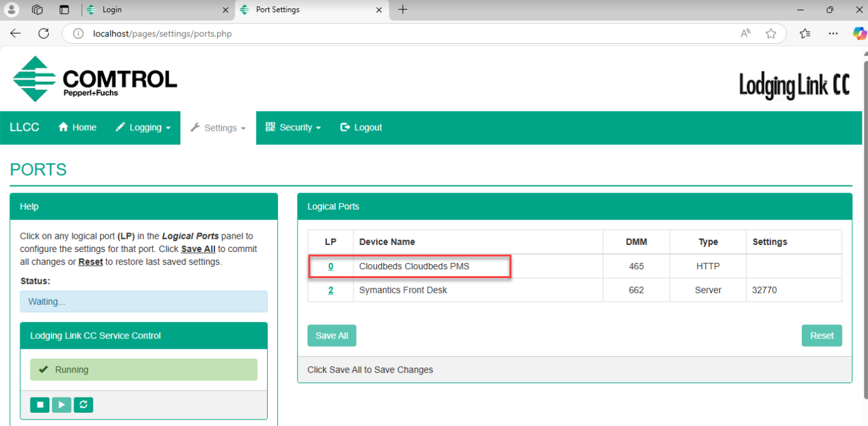
Task: Click the restart service refresh icon
Action: [x=83, y=404]
